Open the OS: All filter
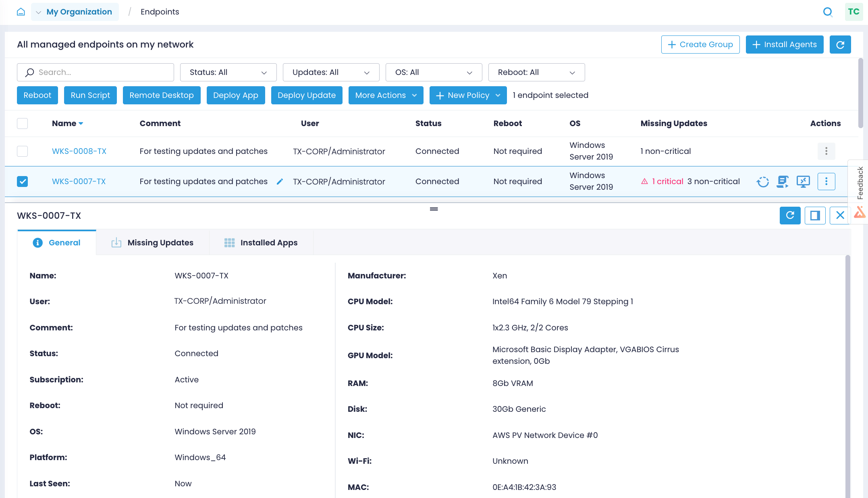This screenshot has height=498, width=868. pyautogui.click(x=434, y=73)
